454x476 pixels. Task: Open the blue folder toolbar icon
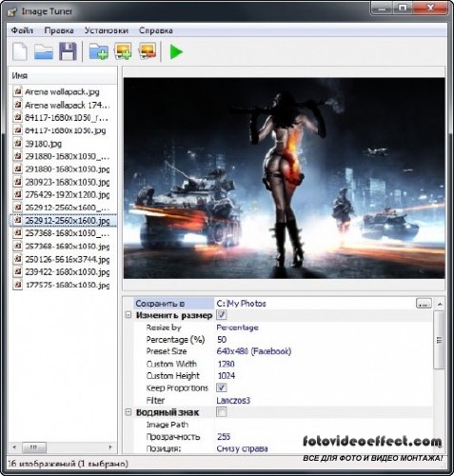coord(44,51)
